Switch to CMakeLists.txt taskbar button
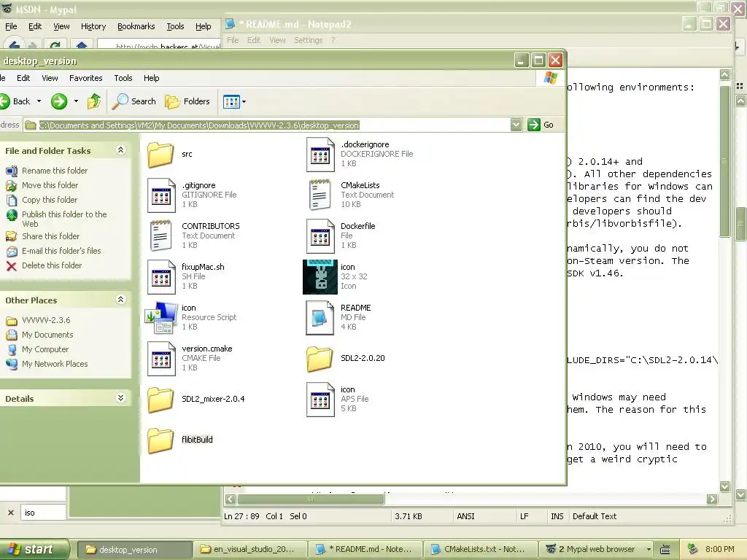Image resolution: width=747 pixels, height=560 pixels. coord(481,550)
